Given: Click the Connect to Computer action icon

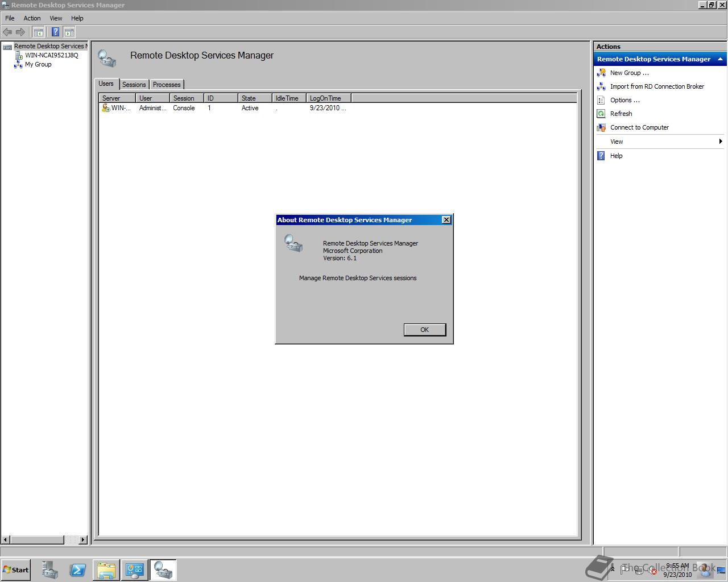Looking at the screenshot, I should pos(601,127).
